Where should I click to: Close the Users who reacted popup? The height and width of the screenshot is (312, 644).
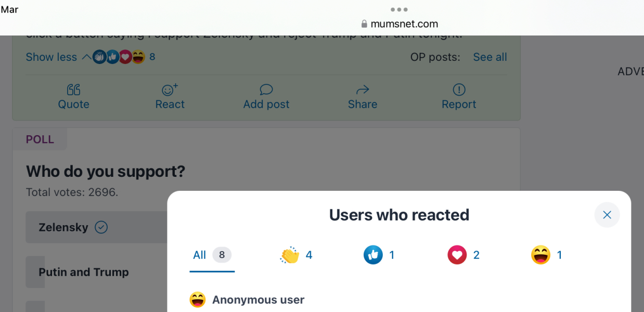point(607,214)
